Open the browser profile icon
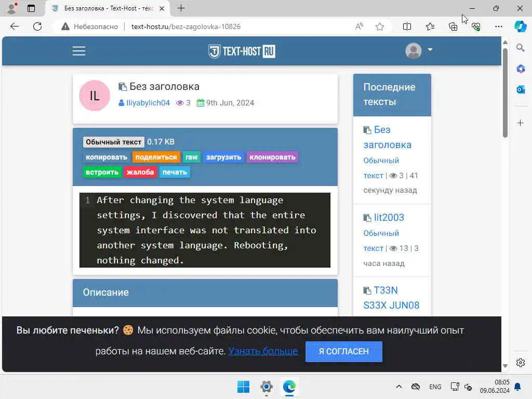This screenshot has width=532, height=399. coord(12,8)
